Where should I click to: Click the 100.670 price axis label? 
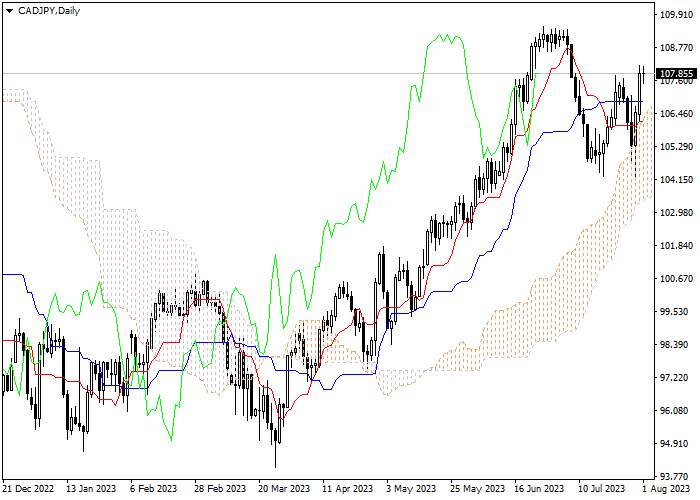pyautogui.click(x=676, y=279)
